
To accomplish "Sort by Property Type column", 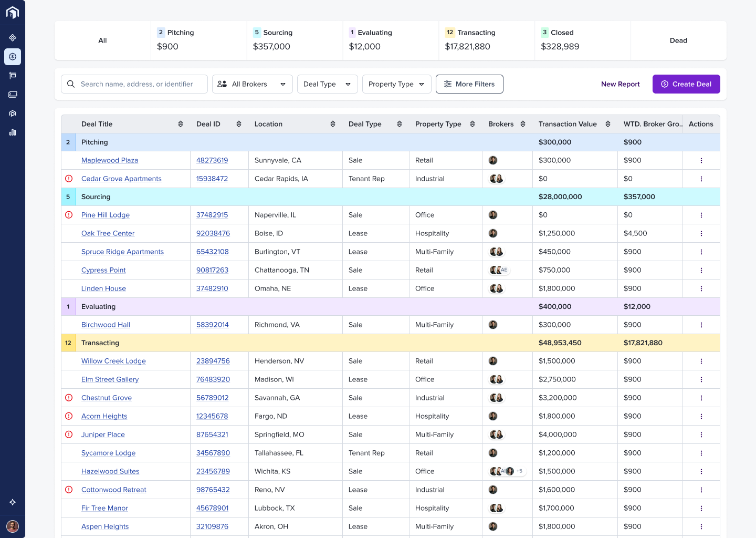I will (472, 124).
